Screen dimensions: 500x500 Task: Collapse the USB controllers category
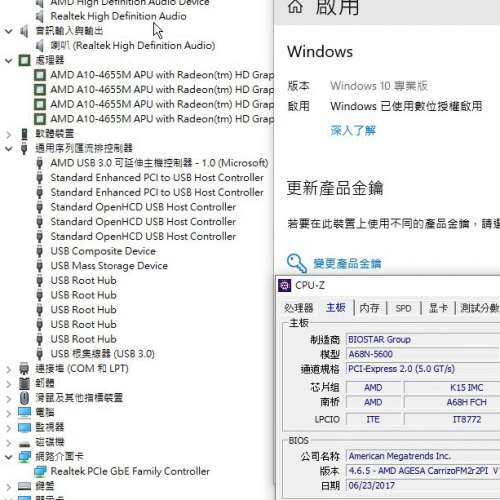click(9, 149)
